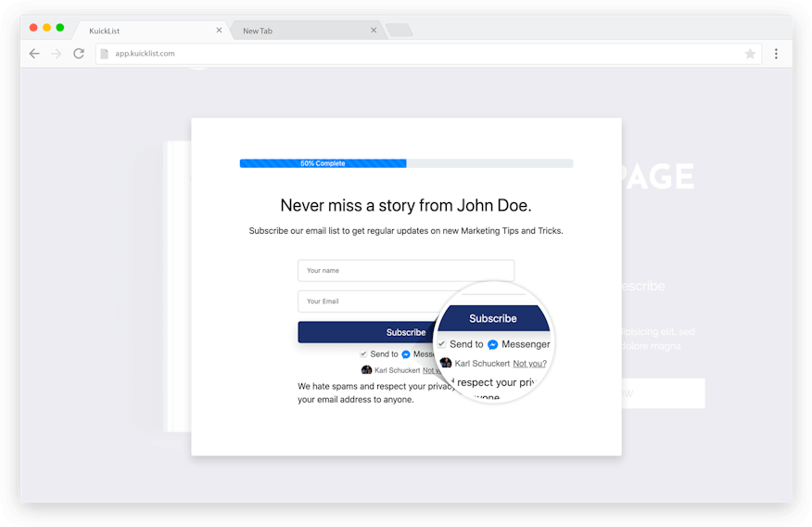Viewport: 812px width, 527px height.
Task: Bookmark the page with the star icon
Action: pyautogui.click(x=750, y=54)
